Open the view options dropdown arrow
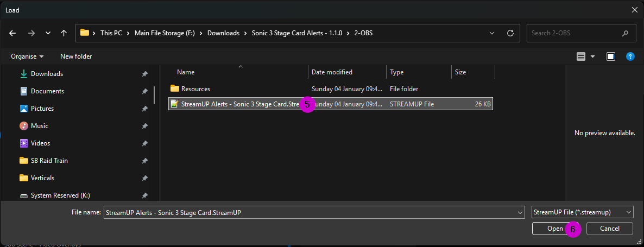 click(592, 56)
